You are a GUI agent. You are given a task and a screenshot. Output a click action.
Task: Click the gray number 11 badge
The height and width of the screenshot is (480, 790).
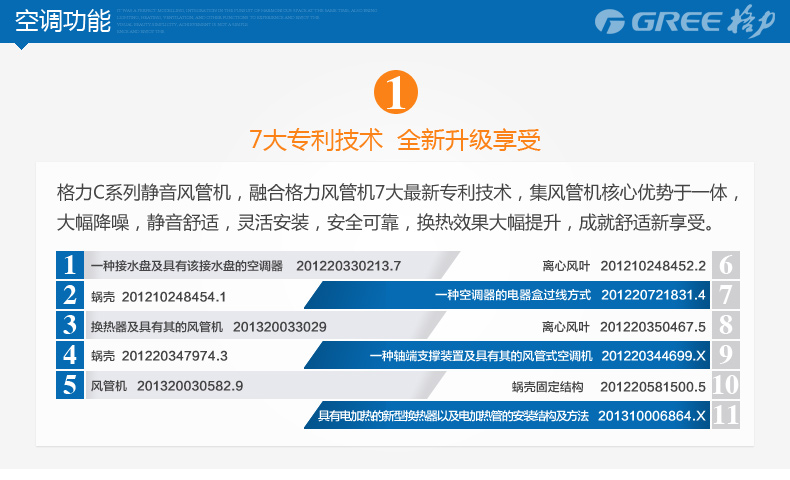pos(726,415)
